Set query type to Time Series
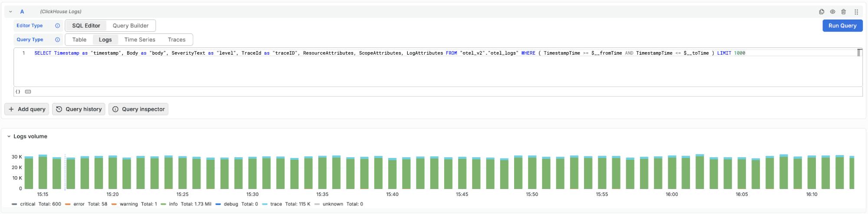Screen dimensions: 868x214 (x=139, y=40)
